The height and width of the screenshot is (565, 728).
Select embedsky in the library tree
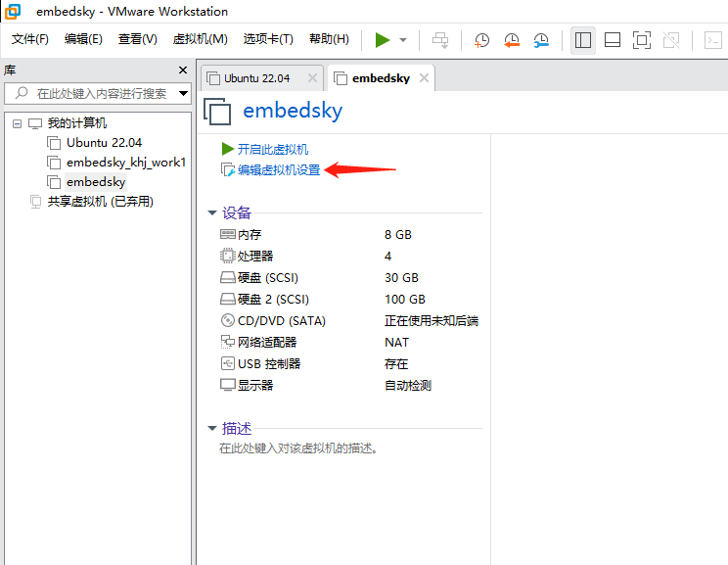point(96,182)
